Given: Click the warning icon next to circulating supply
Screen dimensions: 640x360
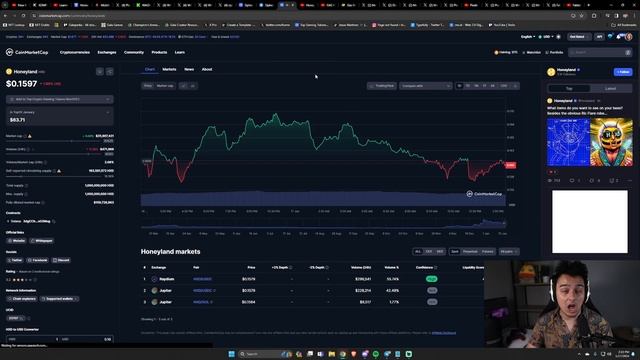Looking at the screenshot, I should point(59,171).
